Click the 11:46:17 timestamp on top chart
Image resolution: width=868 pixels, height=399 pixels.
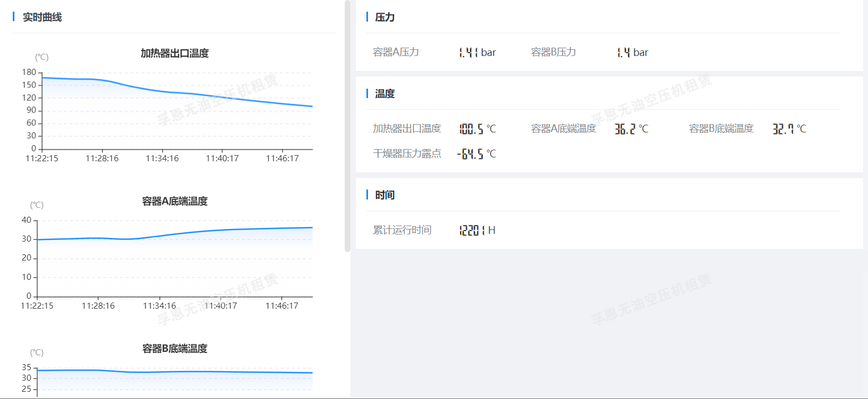coord(284,158)
